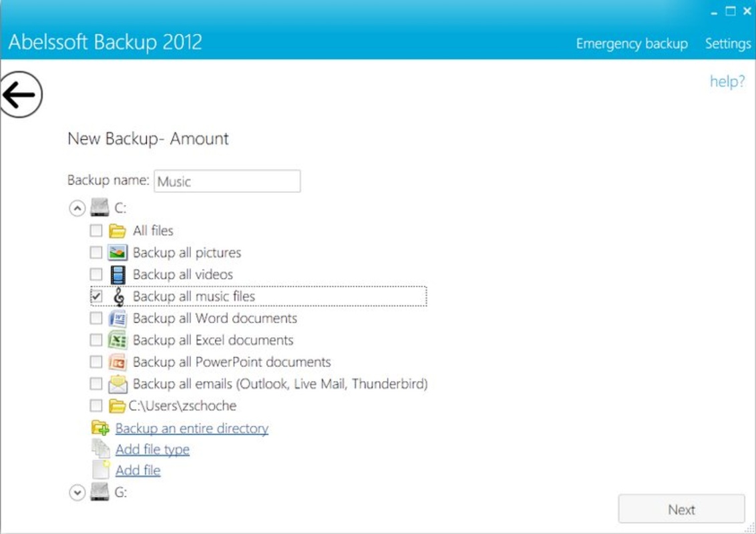
Task: Click the All files folder icon
Action: click(x=117, y=231)
